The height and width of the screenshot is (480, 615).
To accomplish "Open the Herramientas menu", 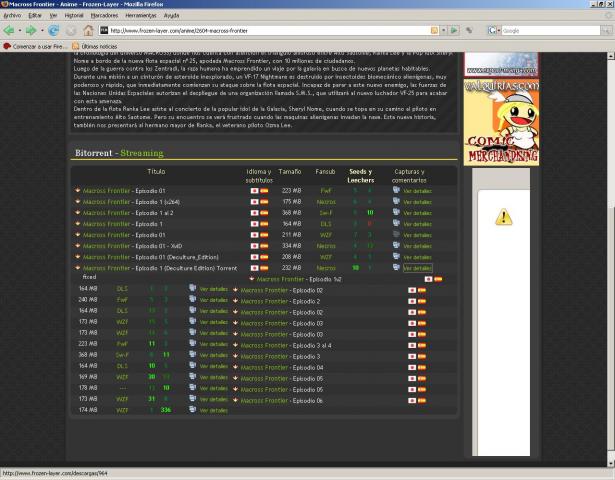I will coord(141,15).
